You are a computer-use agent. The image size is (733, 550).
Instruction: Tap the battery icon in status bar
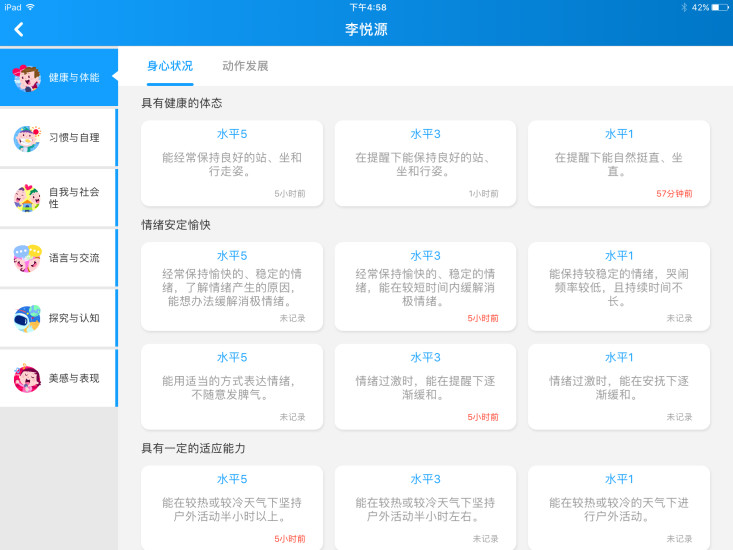tap(720, 7)
